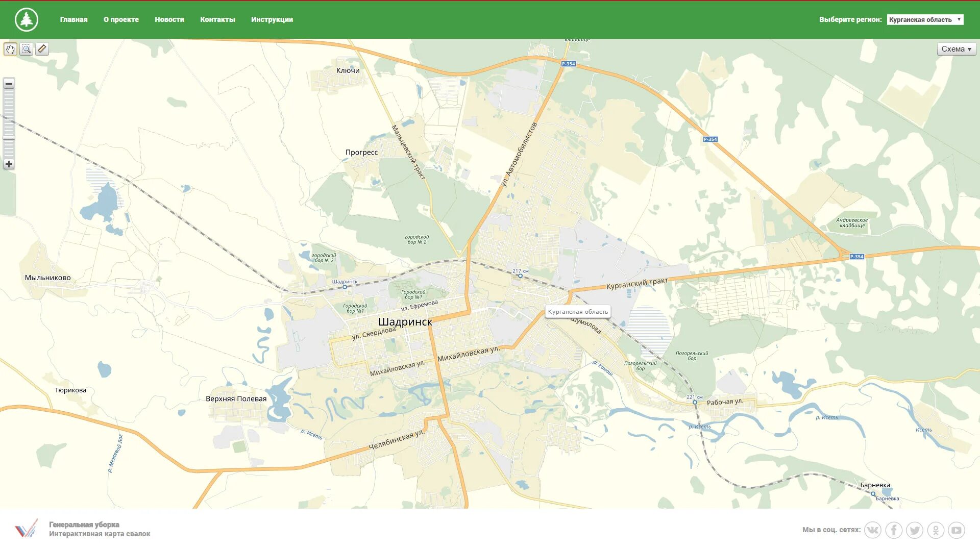Click the tree logo in the header
The height and width of the screenshot is (549, 980).
click(27, 19)
